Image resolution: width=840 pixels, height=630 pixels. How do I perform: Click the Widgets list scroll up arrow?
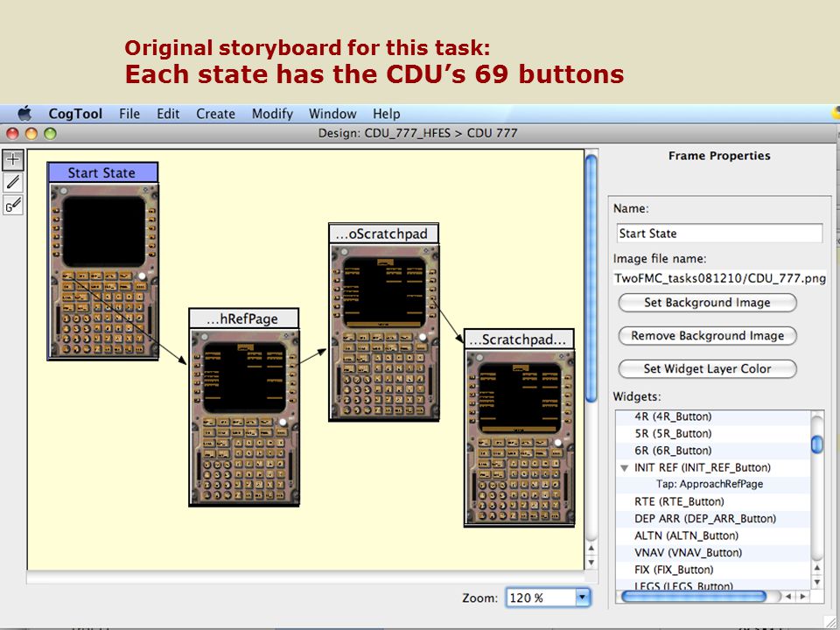click(817, 568)
